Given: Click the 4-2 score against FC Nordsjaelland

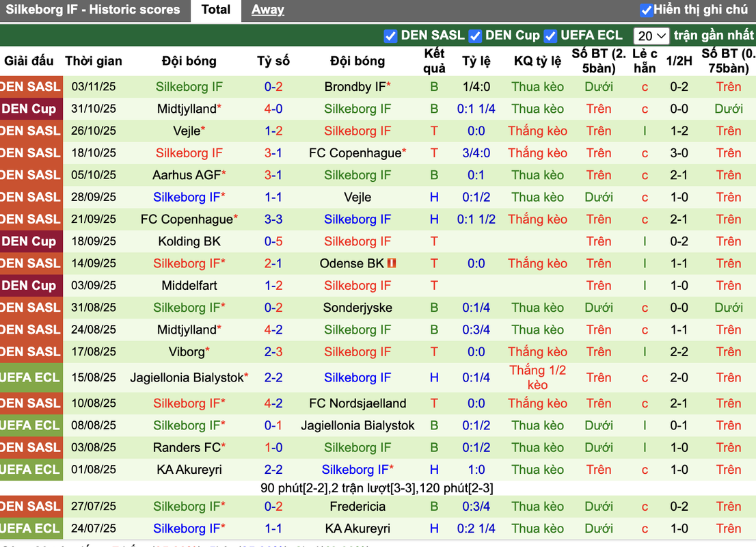Looking at the screenshot, I should tap(273, 403).
